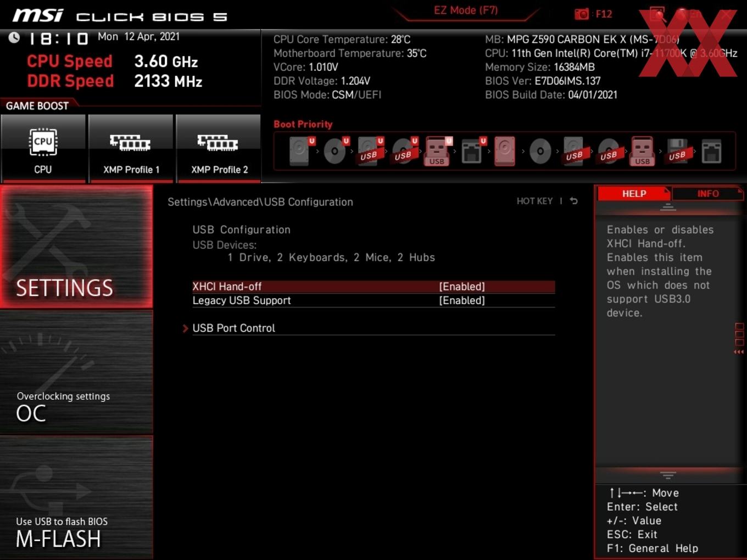Click the VCore 1.010V reading
Viewport: 747px width, 560px height.
click(x=306, y=67)
